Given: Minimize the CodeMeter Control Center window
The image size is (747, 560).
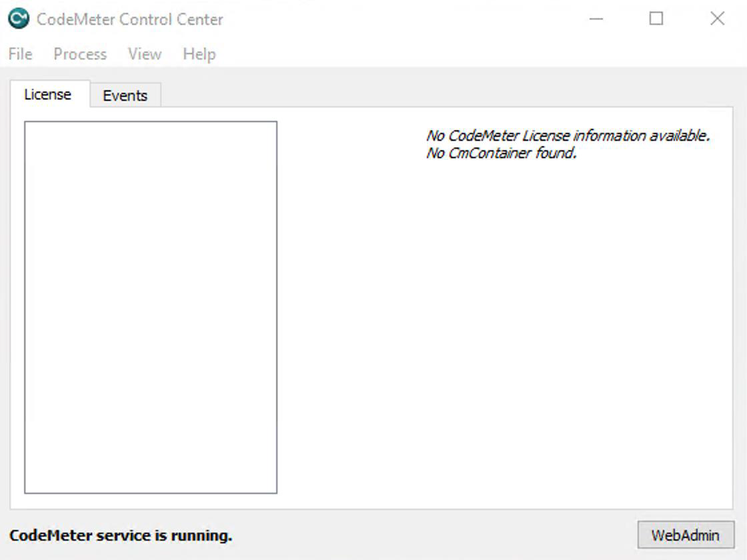Looking at the screenshot, I should (596, 19).
